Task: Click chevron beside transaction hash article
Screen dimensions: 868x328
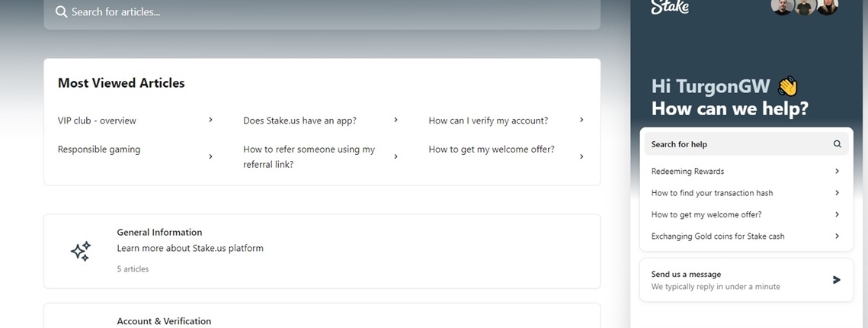Action: coord(837,193)
